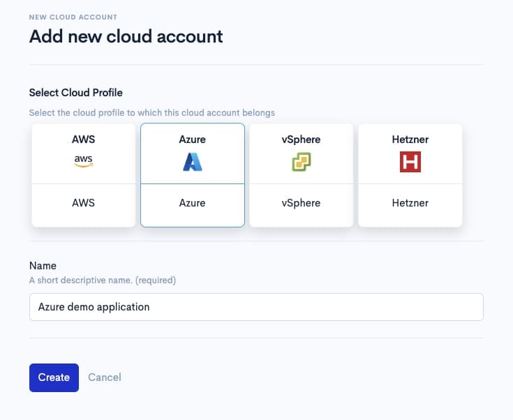Click the 'NEW CLOUD ACCOUNT' breadcrumb text
This screenshot has height=420, width=513.
(73, 17)
